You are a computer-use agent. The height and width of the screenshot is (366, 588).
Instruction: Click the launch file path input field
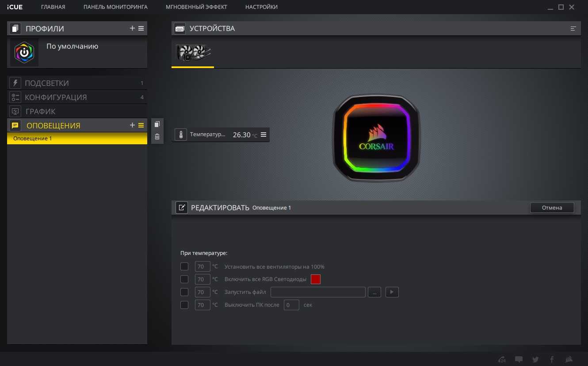318,292
